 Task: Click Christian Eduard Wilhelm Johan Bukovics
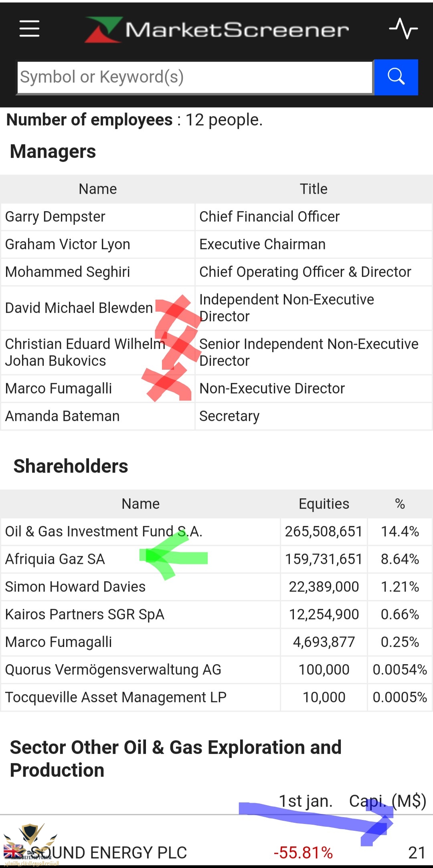pos(85,352)
